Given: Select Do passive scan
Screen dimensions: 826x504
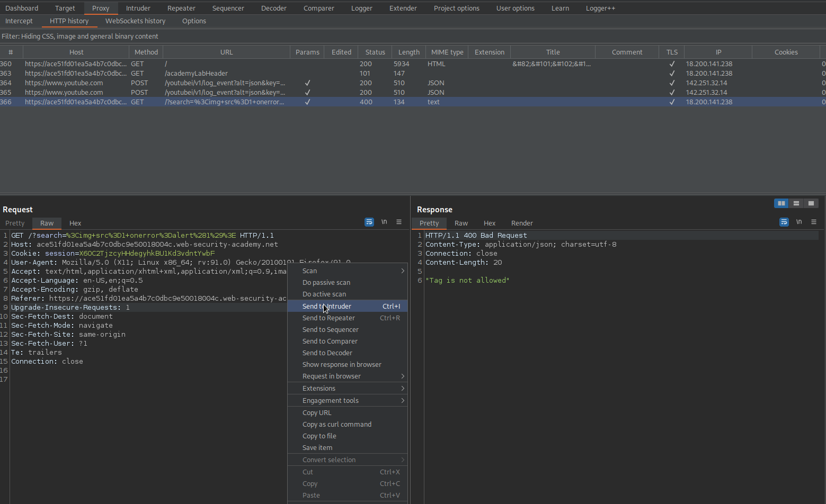Looking at the screenshot, I should click(348, 282).
